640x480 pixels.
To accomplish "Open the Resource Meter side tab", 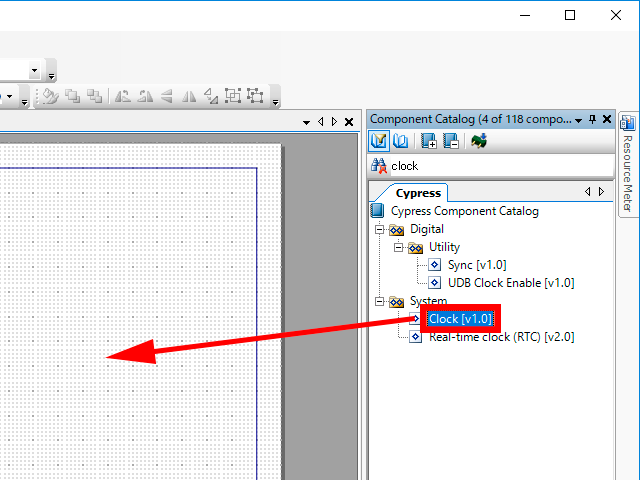I will click(x=628, y=164).
